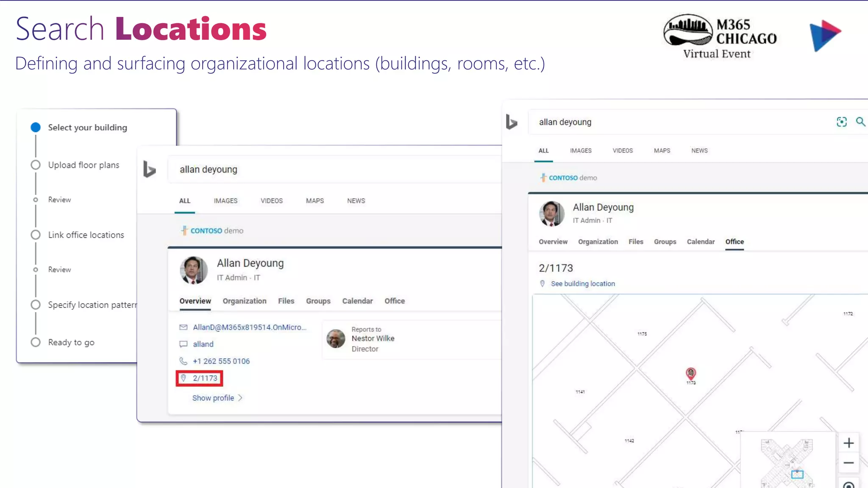Open the VIDEOS tab in right search window
Screen dimensions: 868x488
[x=623, y=151]
